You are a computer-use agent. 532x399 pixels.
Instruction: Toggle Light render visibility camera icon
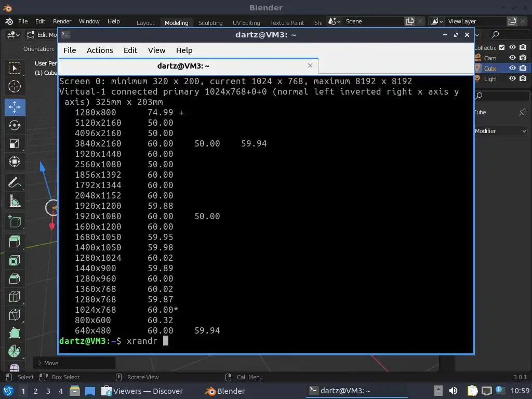click(x=523, y=78)
